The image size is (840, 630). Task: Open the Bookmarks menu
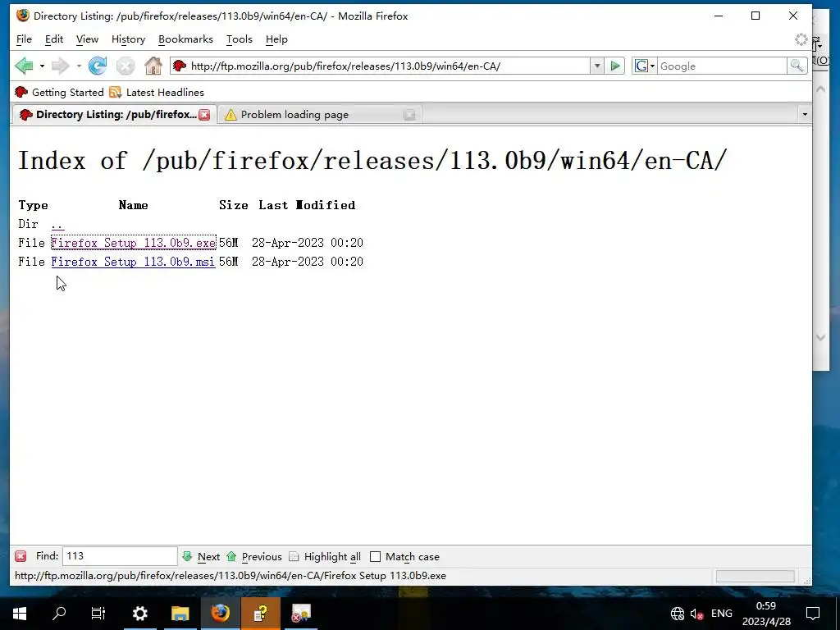point(185,39)
